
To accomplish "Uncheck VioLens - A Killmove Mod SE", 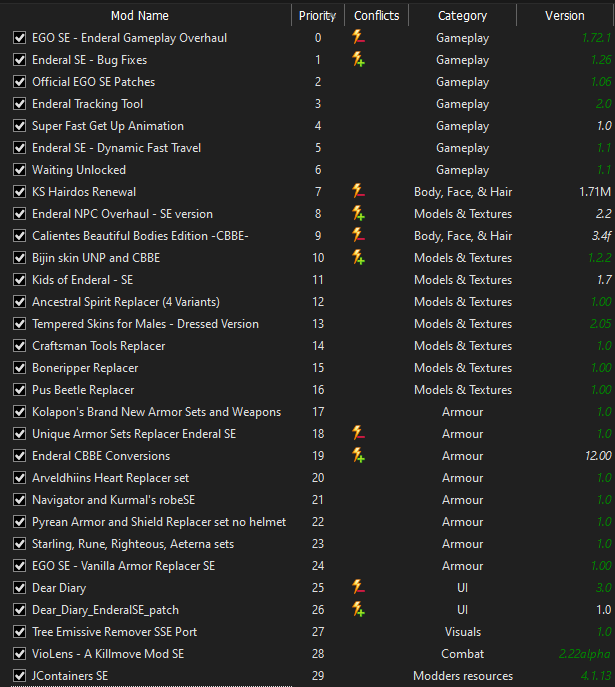I will pos(19,654).
